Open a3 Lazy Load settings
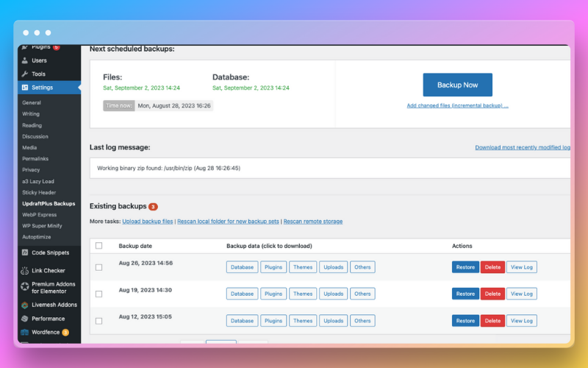Viewport: 588px width, 368px height. coord(38,181)
